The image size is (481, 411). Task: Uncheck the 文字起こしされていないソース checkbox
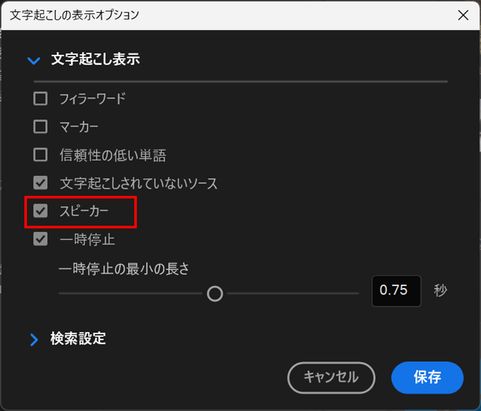[x=40, y=183]
